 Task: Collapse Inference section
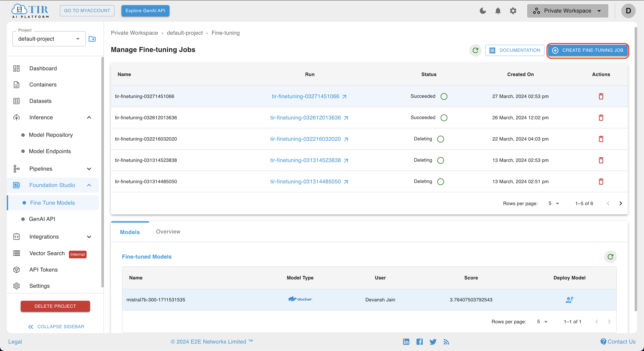click(x=89, y=117)
